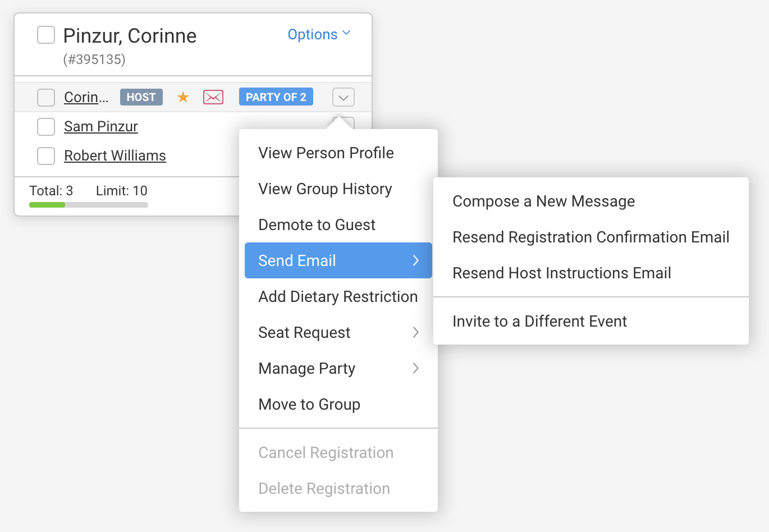Select Resend Host Instructions Email
This screenshot has height=532, width=769.
(561, 273)
